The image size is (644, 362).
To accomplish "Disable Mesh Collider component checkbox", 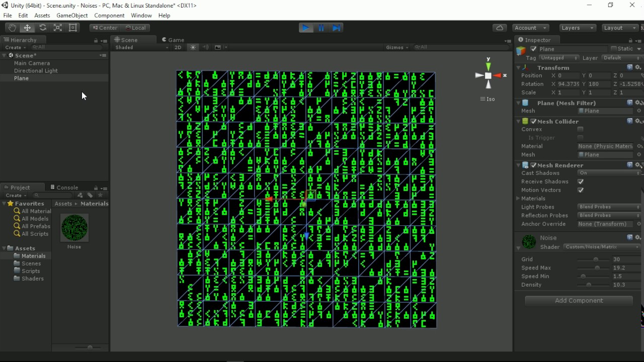I will coord(533,121).
